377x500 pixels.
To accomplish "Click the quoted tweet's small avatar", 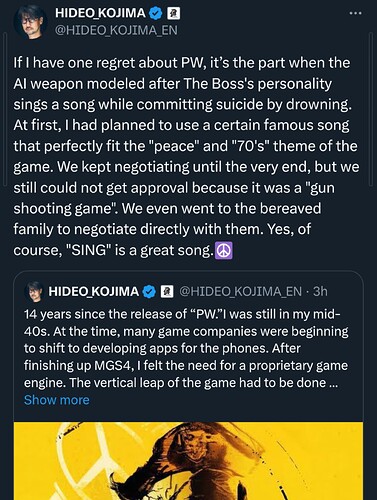I will tap(34, 291).
